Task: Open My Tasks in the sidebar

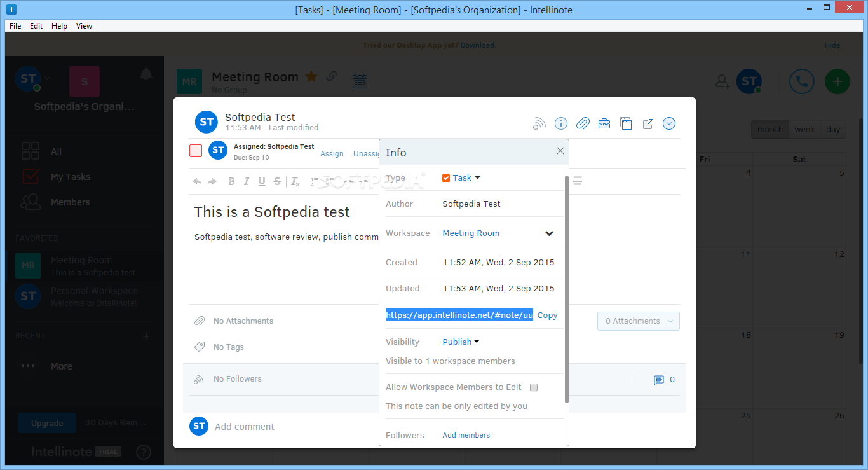Action: 71,177
